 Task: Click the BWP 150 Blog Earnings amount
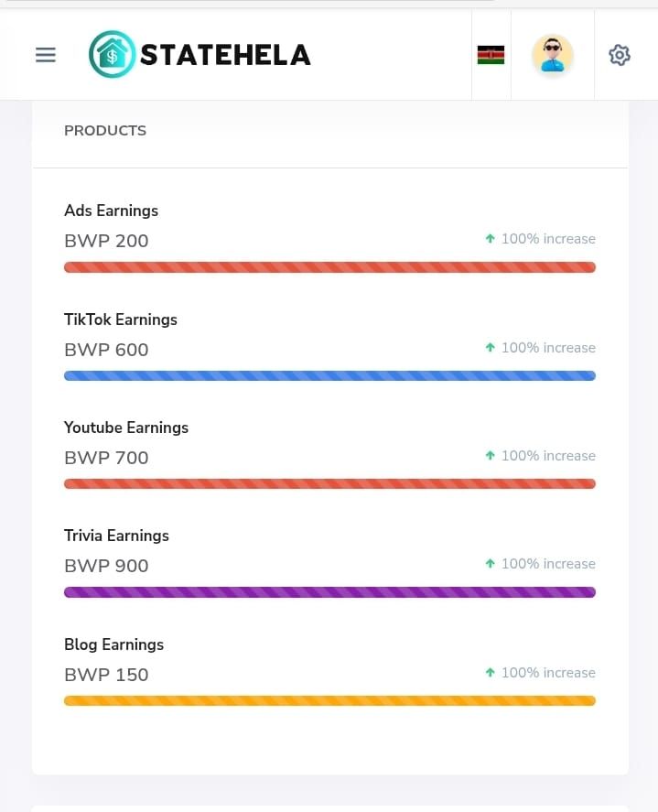(106, 675)
